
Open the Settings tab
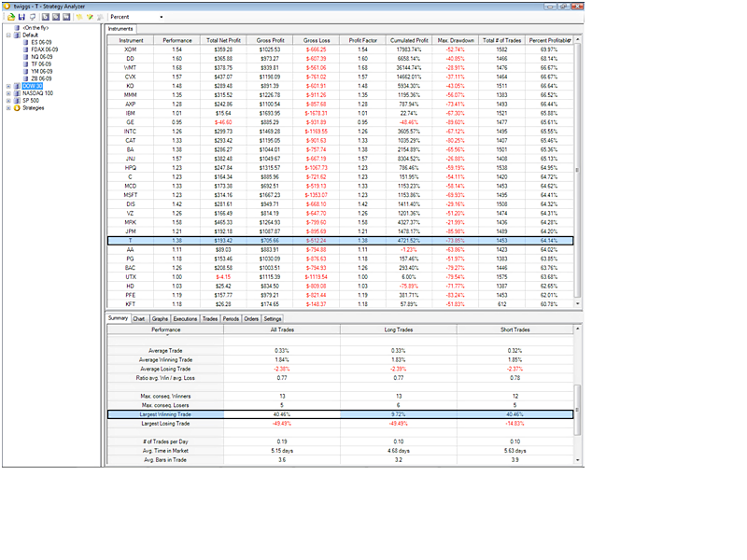click(x=273, y=318)
